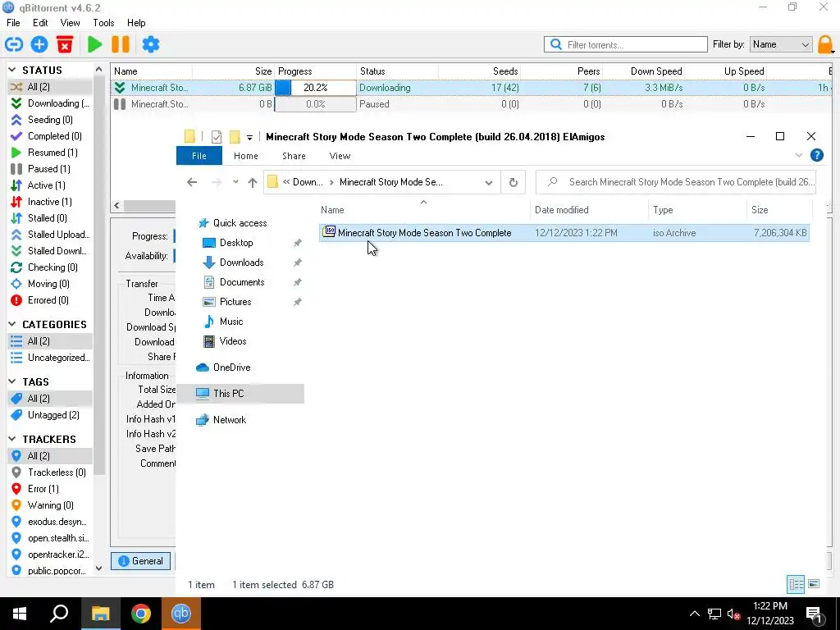Open the qBittorrent Help menu
This screenshot has height=630, width=840.
click(x=136, y=23)
